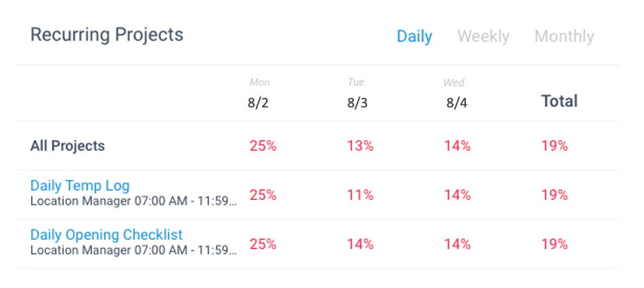644x288 pixels.
Task: Open the Daily Temp Log project link
Action: [79, 186]
